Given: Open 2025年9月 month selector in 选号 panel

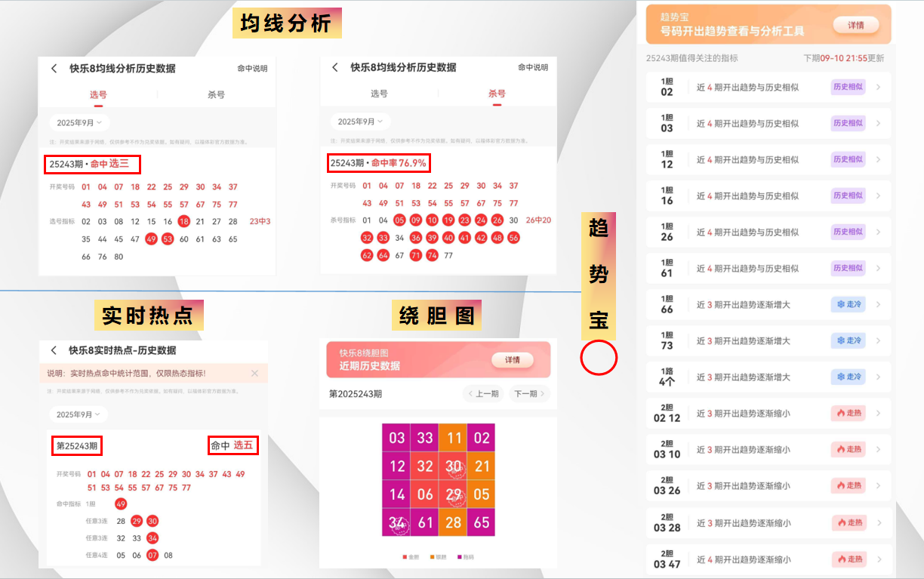Looking at the screenshot, I should point(79,122).
